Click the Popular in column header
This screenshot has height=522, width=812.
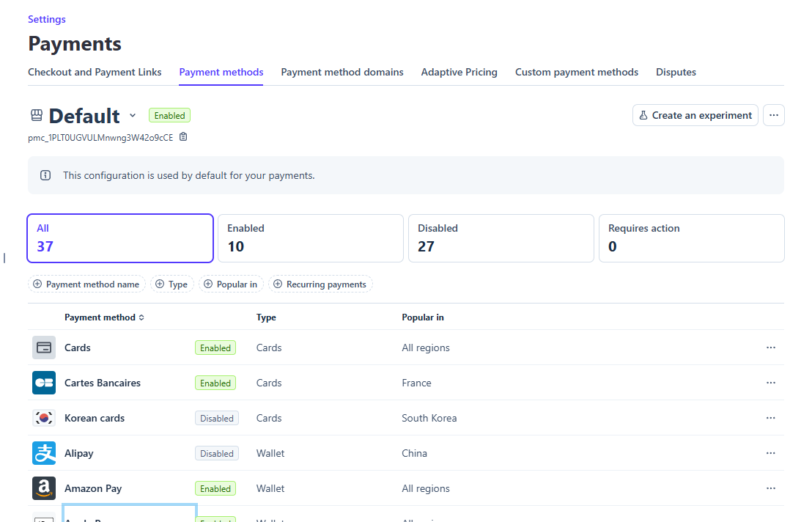click(x=423, y=317)
